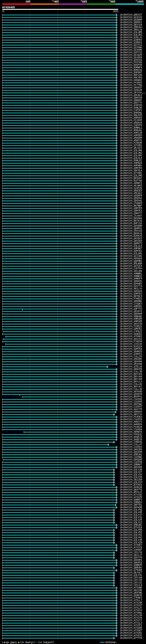
Task: Select hit label UniRef100_P17786
Action: pyautogui.click(x=131, y=85)
